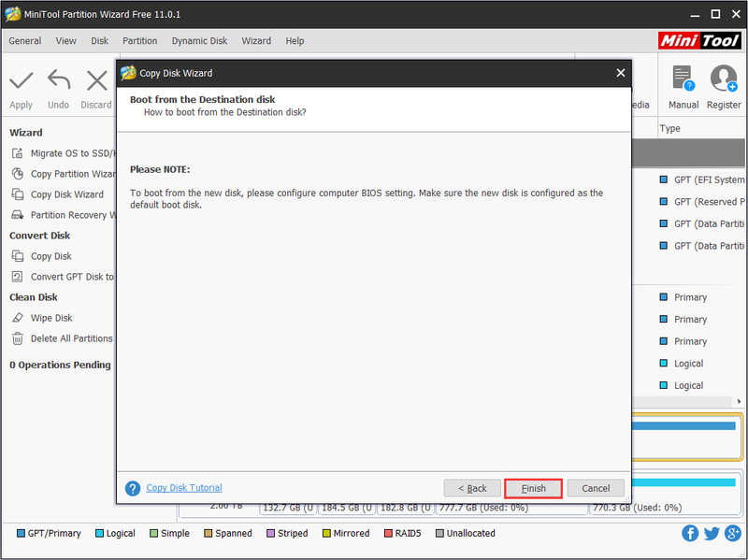The image size is (748, 560).
Task: Choose Wipe Disk in Clean Disk section
Action: click(51, 318)
